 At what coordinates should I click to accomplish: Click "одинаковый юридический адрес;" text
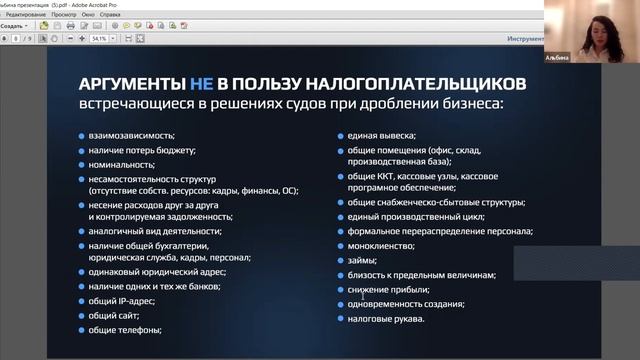(157, 272)
